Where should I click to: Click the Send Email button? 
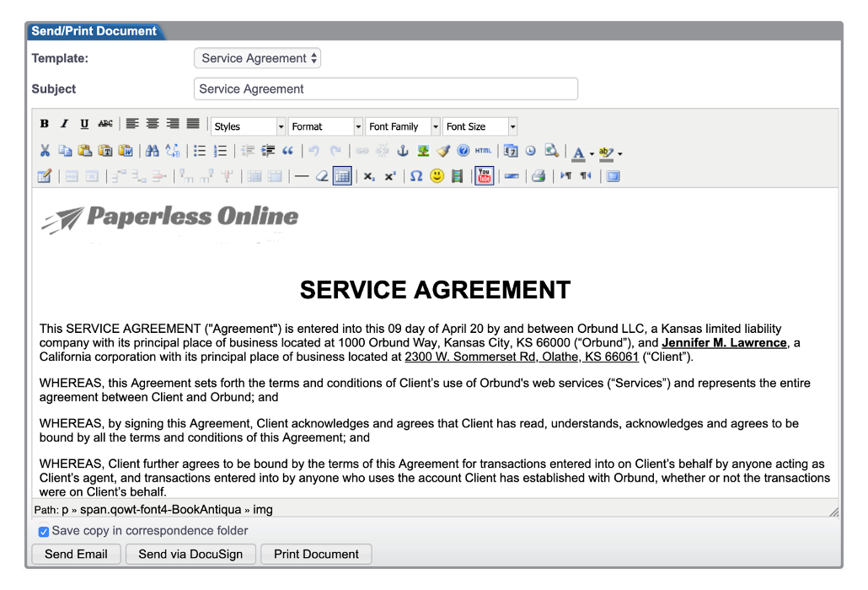click(76, 554)
